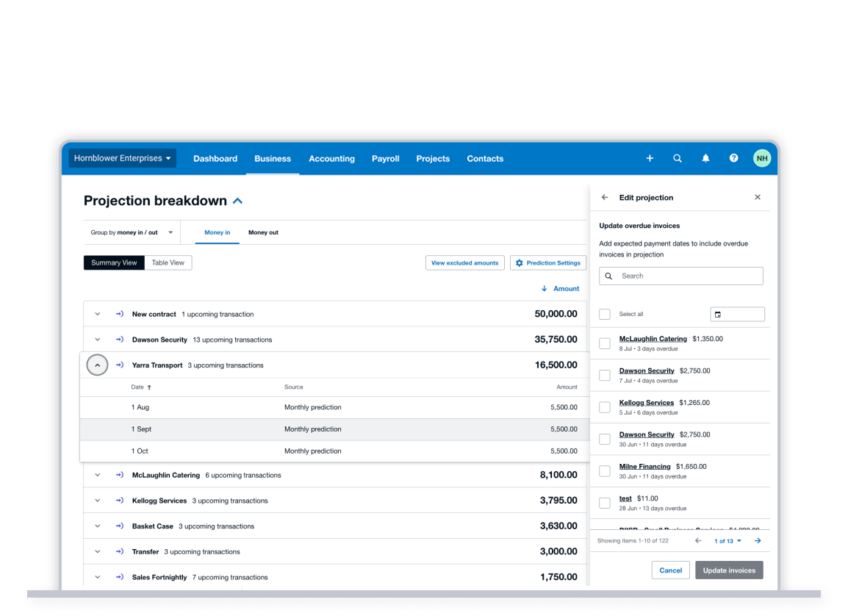Click View excluded amounts
Screen dimensions: 848x616
464,262
